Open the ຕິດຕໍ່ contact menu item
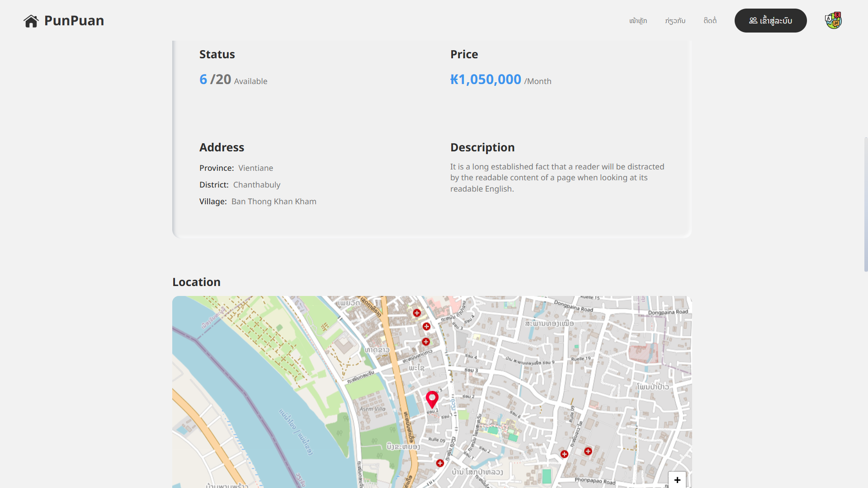This screenshot has width=868, height=488. [x=710, y=21]
